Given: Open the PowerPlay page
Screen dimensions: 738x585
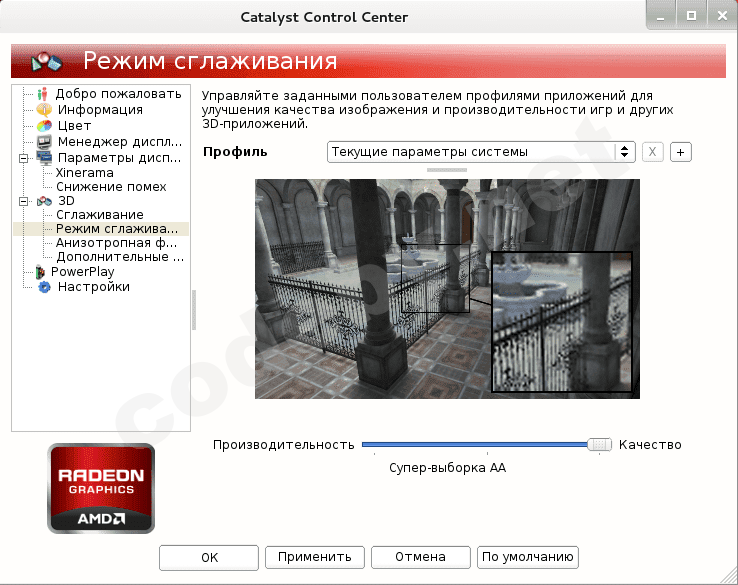Looking at the screenshot, I should click(x=82, y=272).
